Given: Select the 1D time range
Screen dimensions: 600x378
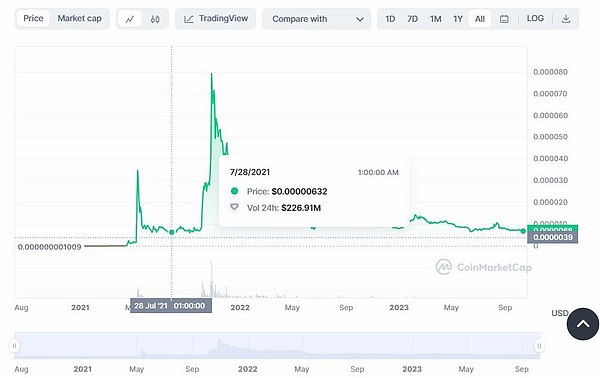Looking at the screenshot, I should [390, 19].
